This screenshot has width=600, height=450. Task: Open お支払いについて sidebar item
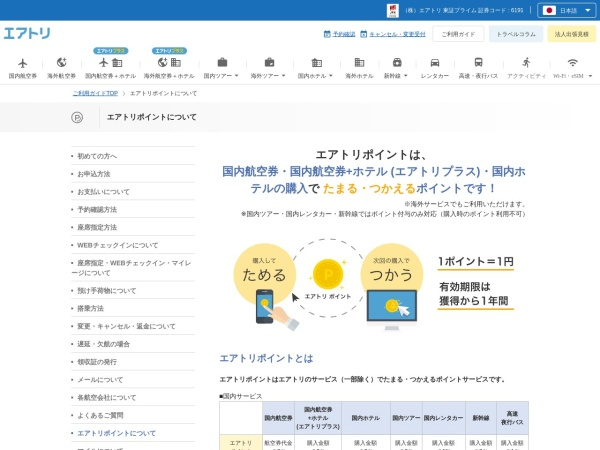[133, 191]
